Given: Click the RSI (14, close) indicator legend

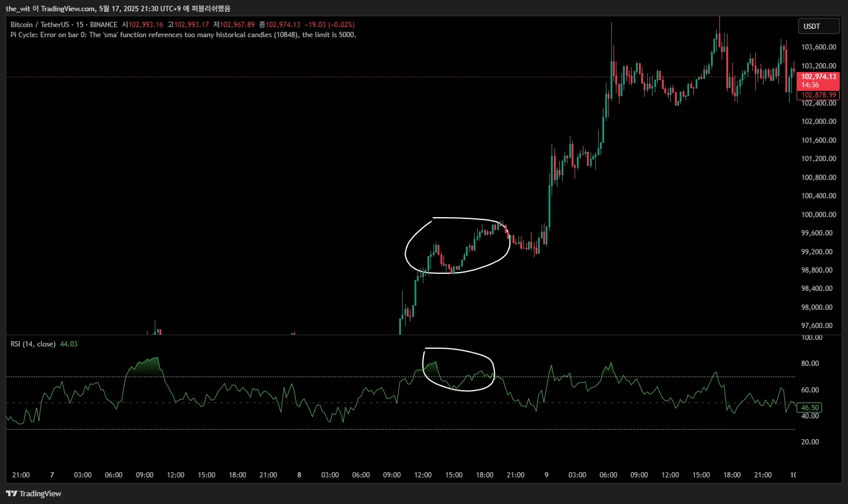Looking at the screenshot, I should pos(33,344).
